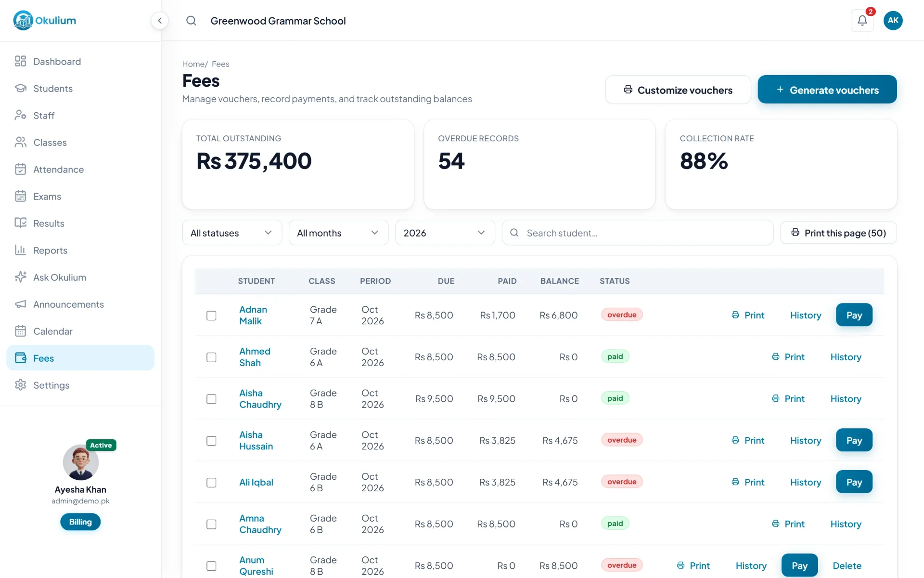Delete Anum Qureshi's fee record
Viewport: 924px width, 578px height.
(847, 565)
